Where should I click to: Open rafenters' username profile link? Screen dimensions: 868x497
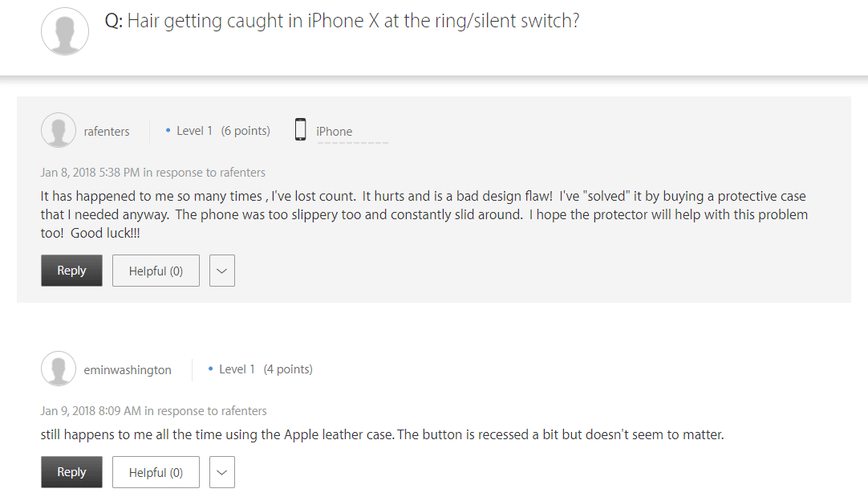coord(107,131)
